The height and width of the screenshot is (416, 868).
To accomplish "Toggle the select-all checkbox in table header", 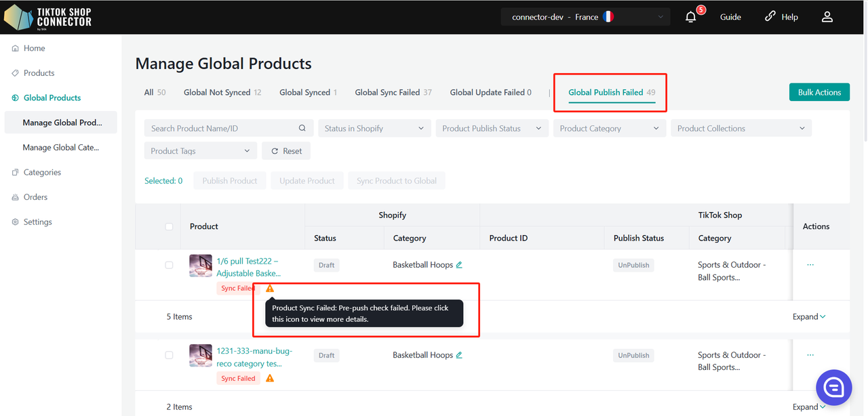I will click(x=169, y=226).
